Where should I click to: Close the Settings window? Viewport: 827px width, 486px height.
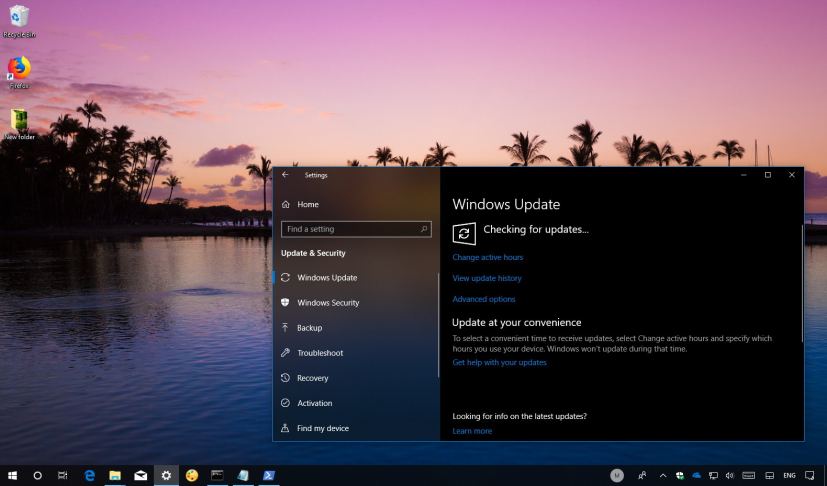792,175
